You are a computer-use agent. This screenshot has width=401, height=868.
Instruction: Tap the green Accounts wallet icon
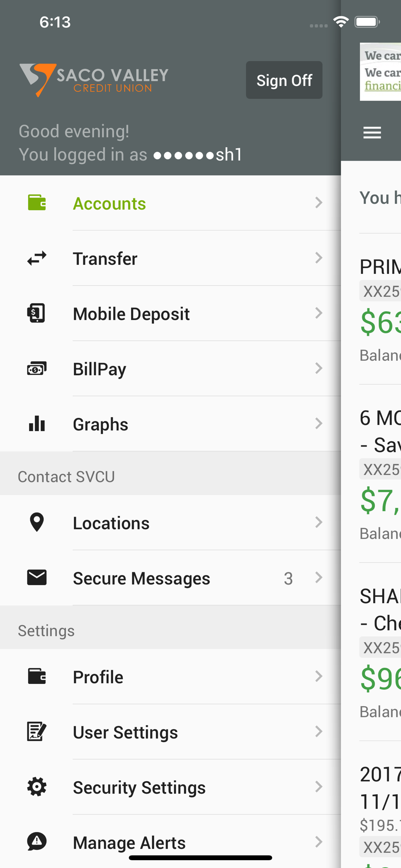tap(37, 203)
